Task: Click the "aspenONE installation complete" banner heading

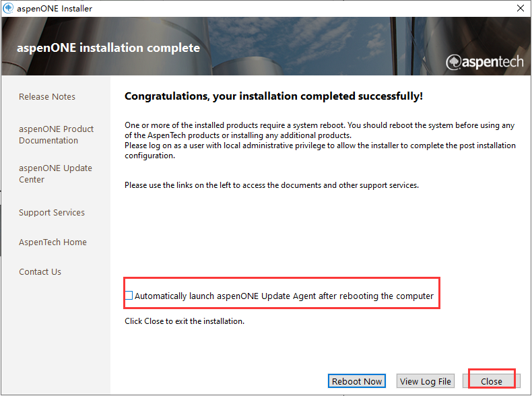Action: (109, 48)
